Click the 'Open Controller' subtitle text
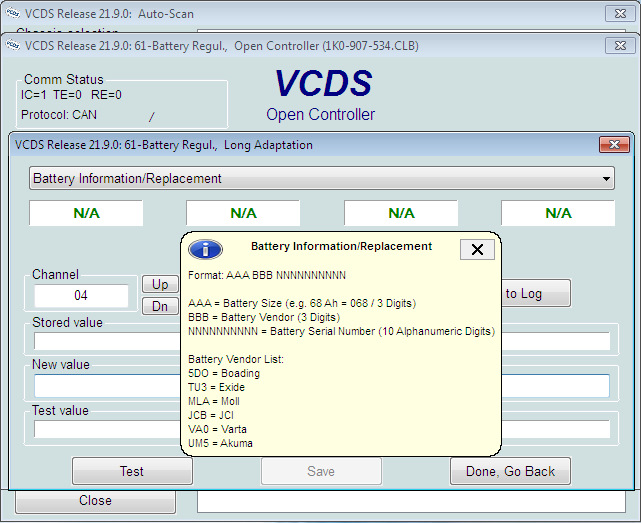 320,114
